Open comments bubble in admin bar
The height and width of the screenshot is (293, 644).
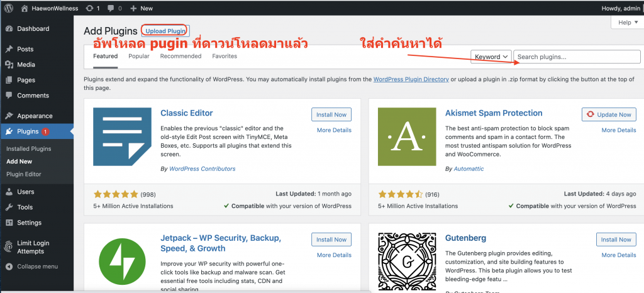(x=114, y=8)
